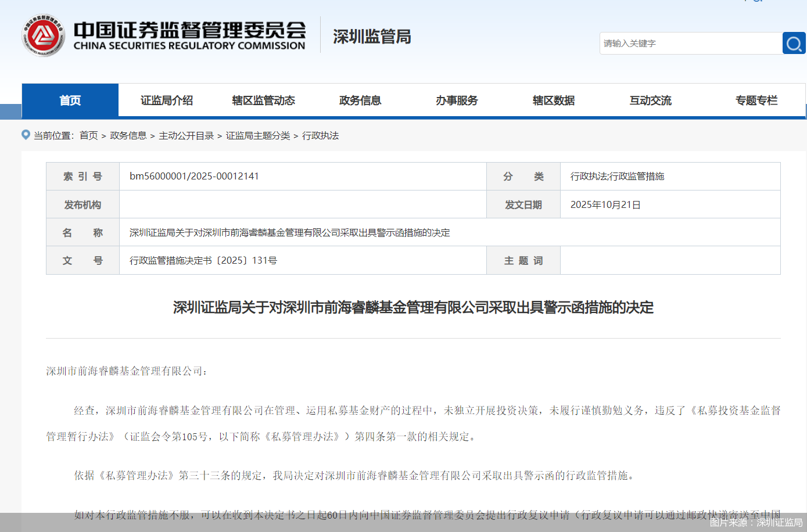Open the 证监局介绍 menu item

click(x=167, y=100)
